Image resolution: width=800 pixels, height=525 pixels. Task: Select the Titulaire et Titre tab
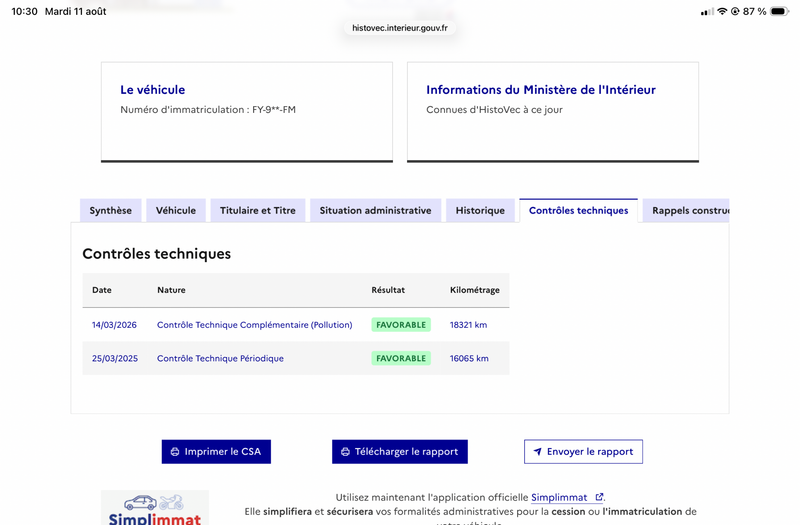258,210
